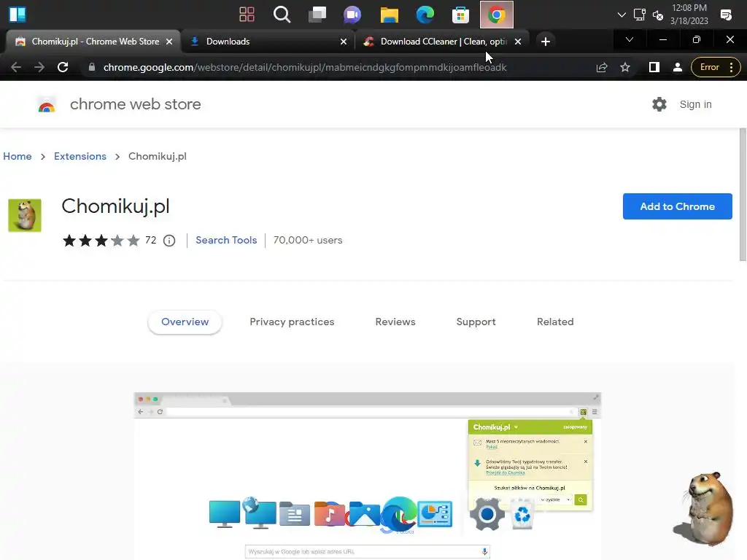747x560 pixels.
Task: Close the Downloads tab
Action: tap(344, 42)
